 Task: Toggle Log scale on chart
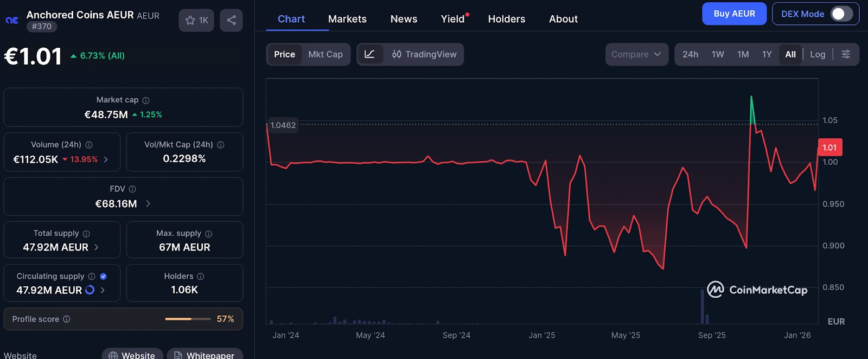pyautogui.click(x=818, y=54)
